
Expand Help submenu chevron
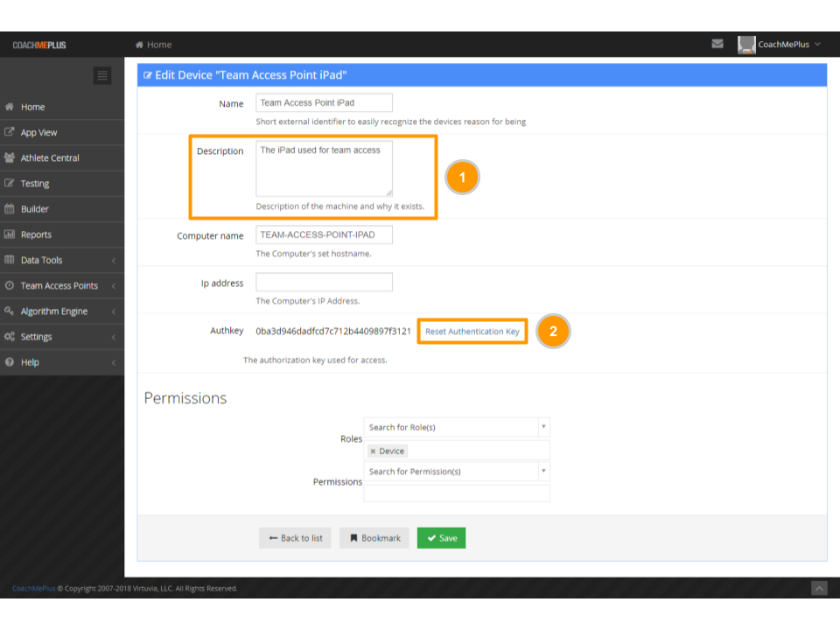pos(114,362)
